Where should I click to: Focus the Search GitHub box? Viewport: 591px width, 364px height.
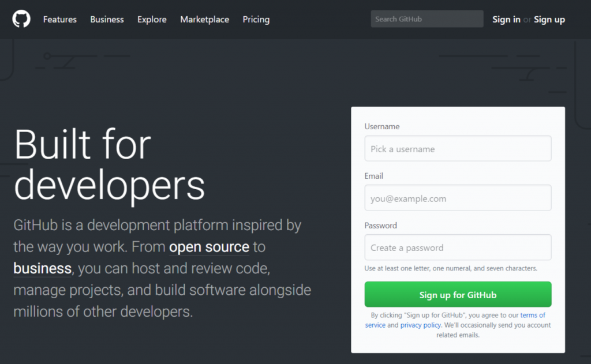pos(427,19)
